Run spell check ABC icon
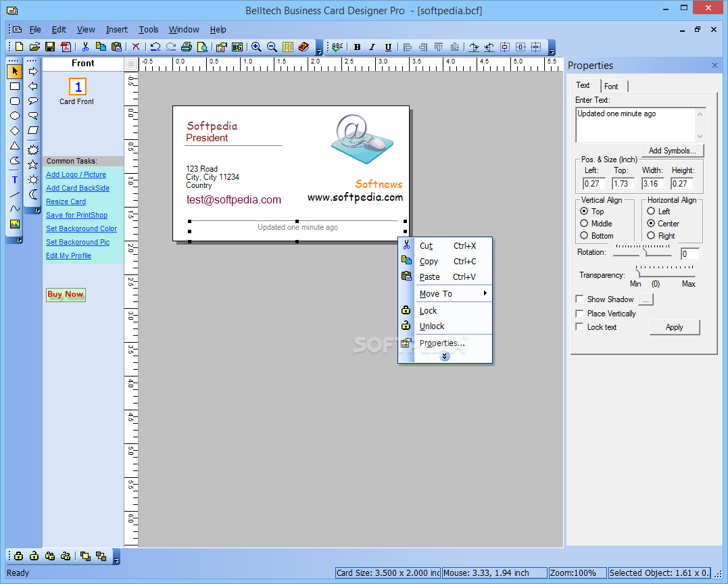Viewport: 728px width, 584px height. click(338, 47)
